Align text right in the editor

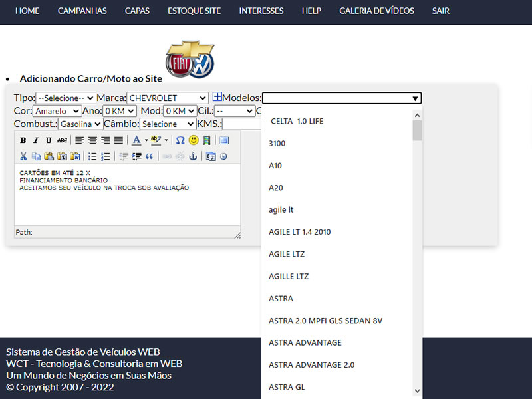(106, 140)
